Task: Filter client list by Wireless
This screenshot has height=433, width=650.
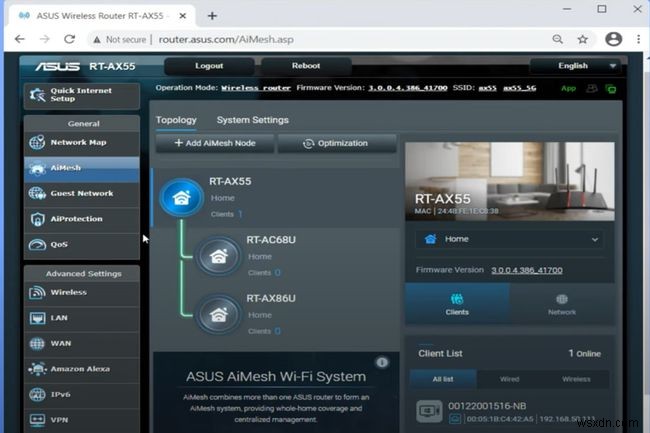Action: point(576,379)
